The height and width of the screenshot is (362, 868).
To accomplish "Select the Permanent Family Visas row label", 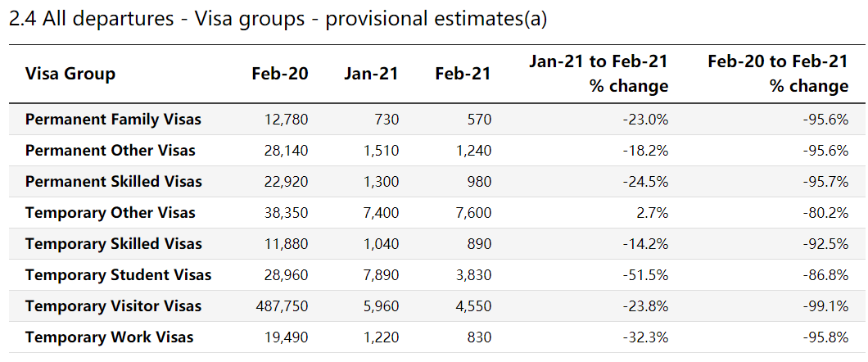I will (114, 119).
